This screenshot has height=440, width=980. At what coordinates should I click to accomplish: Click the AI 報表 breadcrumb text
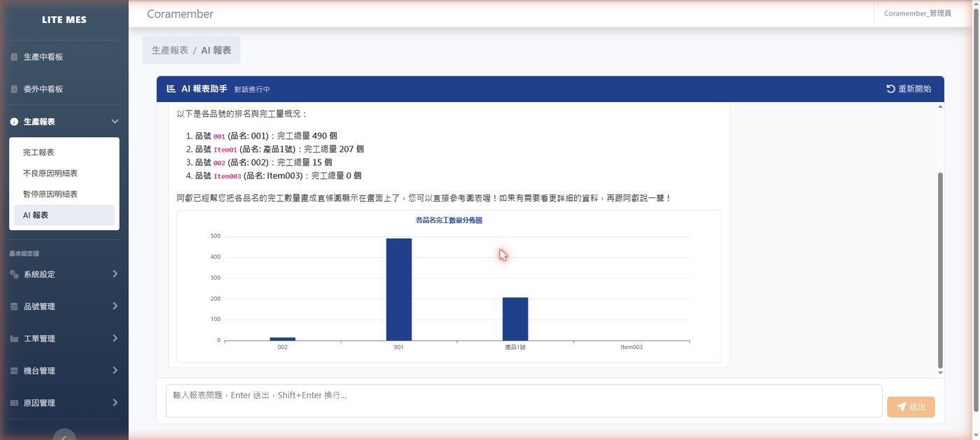pos(216,50)
